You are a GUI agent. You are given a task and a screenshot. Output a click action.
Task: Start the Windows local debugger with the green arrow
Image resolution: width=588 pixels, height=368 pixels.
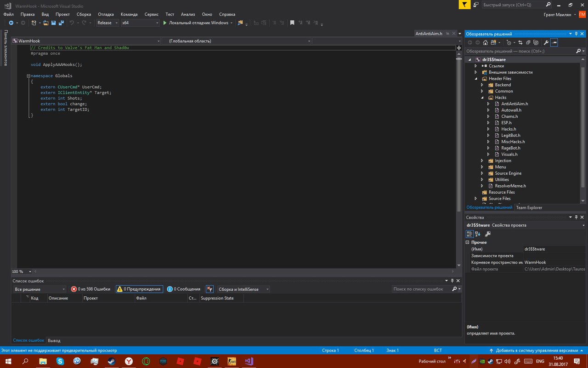point(165,23)
